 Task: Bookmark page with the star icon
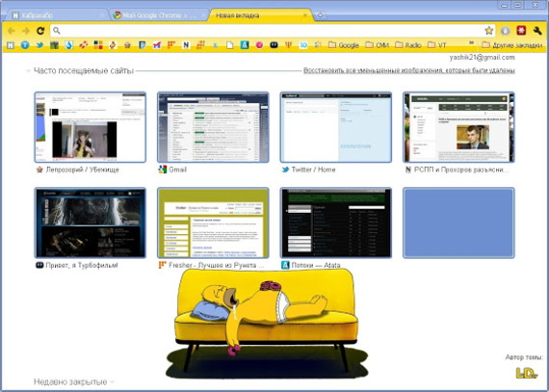coord(488,31)
